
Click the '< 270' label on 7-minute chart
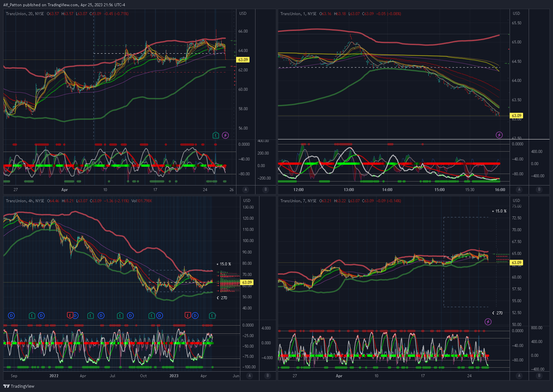(497, 313)
